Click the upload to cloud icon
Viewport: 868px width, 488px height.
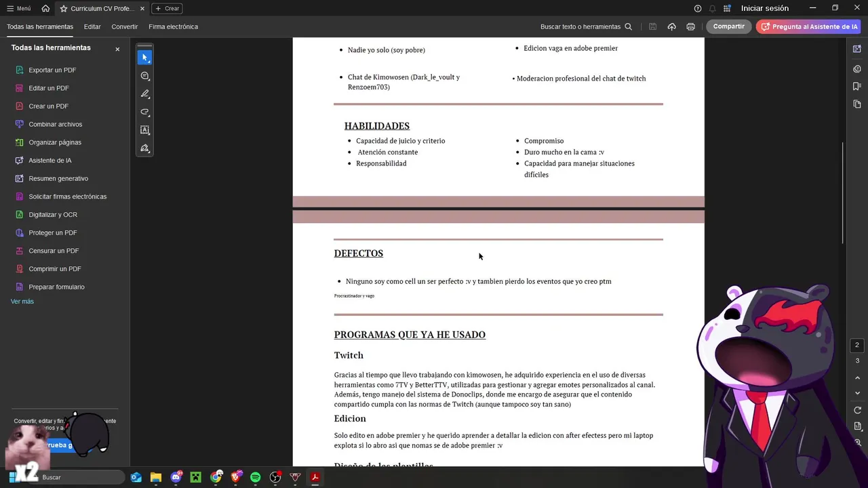(x=671, y=27)
